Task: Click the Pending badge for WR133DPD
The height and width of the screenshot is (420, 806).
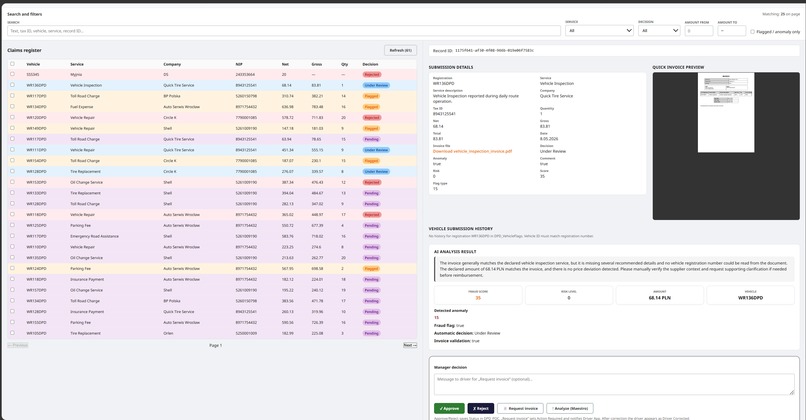Action: click(x=372, y=193)
